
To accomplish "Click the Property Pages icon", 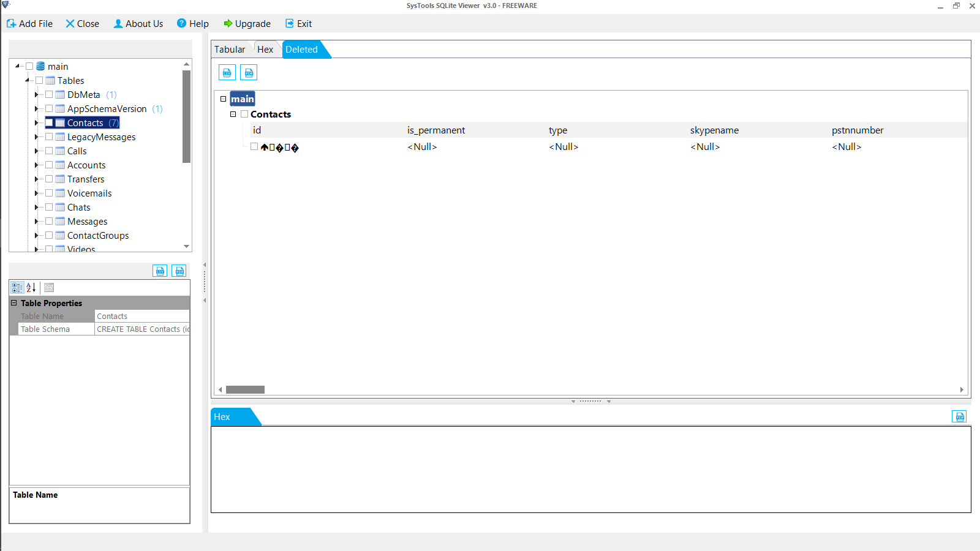I will 50,288.
